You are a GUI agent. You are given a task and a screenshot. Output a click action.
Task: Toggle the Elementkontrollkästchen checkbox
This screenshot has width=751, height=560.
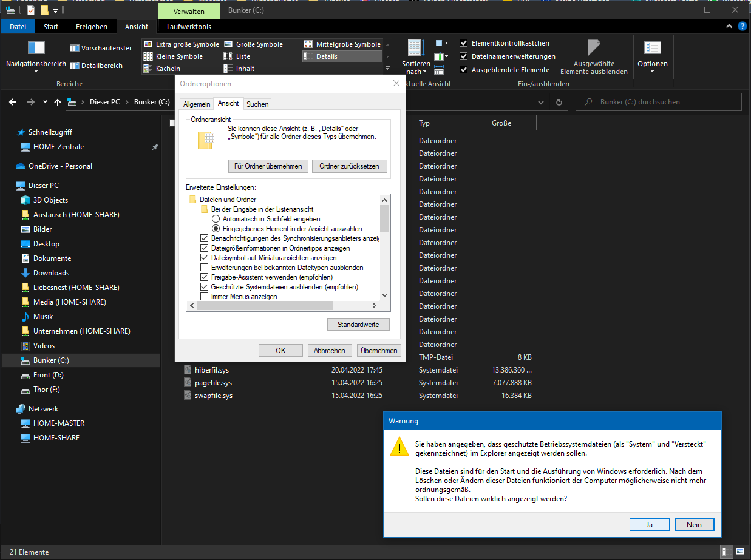tap(464, 43)
